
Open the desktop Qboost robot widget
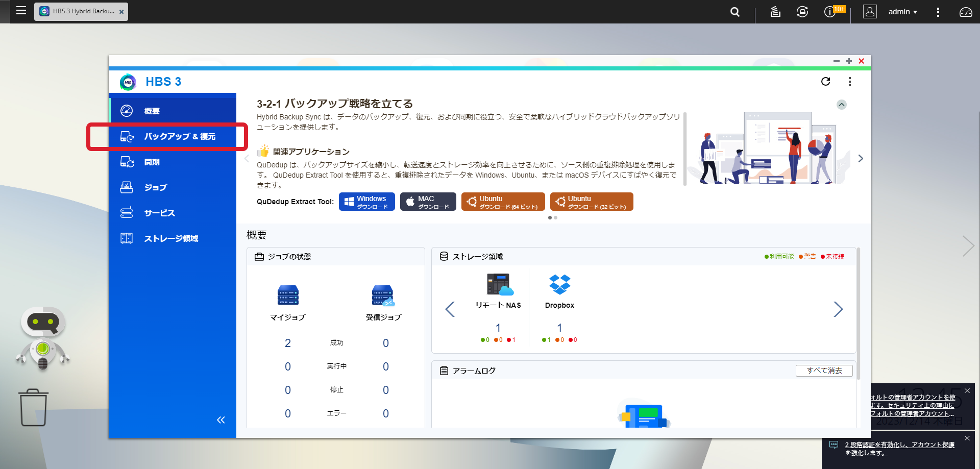coord(43,338)
